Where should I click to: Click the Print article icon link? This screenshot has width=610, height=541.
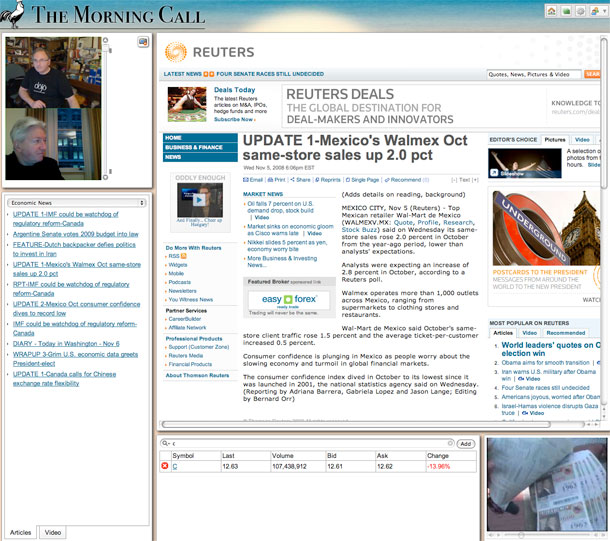pyautogui.click(x=276, y=180)
